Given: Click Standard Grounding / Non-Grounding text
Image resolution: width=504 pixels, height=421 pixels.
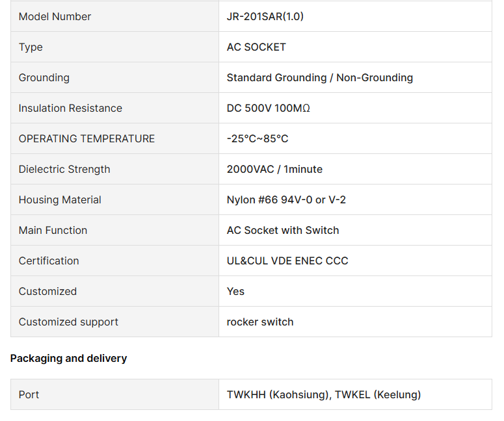Looking at the screenshot, I should tap(319, 77).
